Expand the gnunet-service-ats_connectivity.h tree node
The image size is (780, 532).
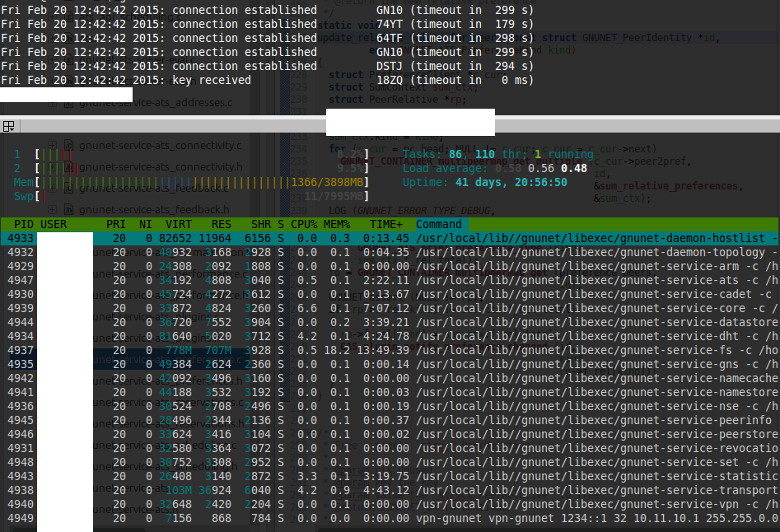pyautogui.click(x=53, y=167)
